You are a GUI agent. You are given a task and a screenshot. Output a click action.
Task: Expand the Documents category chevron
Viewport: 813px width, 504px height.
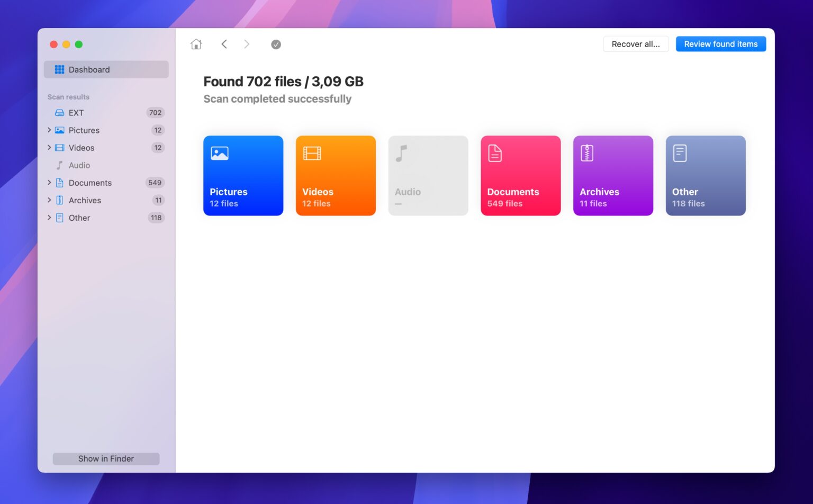[x=49, y=183]
